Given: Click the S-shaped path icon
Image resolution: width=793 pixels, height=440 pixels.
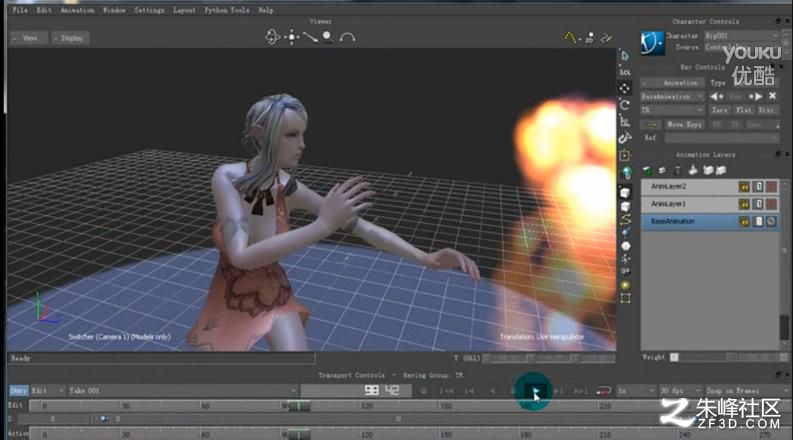Looking at the screenshot, I should pos(626,220).
